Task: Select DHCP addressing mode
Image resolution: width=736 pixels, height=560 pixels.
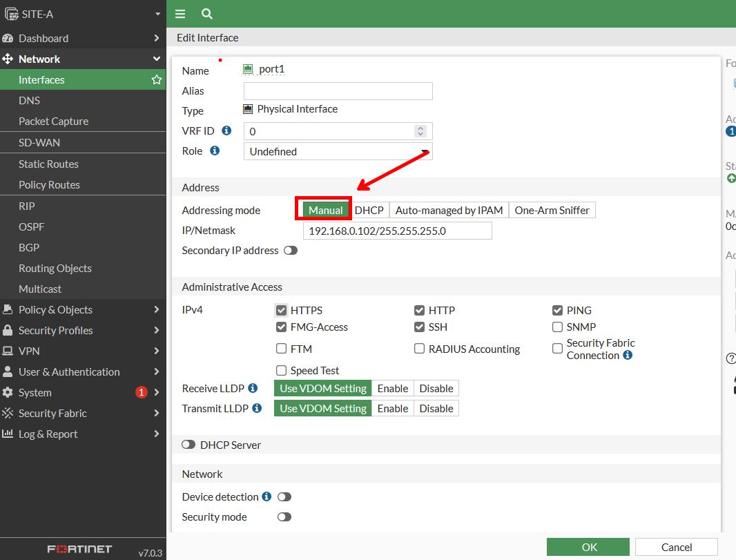Action: (369, 211)
